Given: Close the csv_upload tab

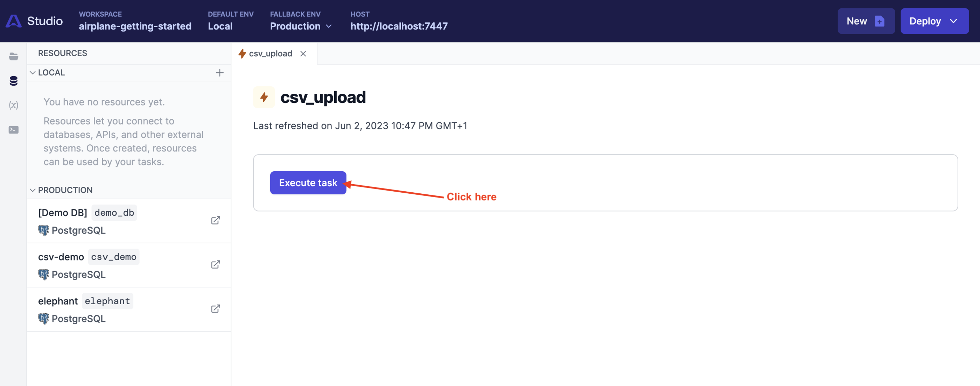Looking at the screenshot, I should coord(303,53).
